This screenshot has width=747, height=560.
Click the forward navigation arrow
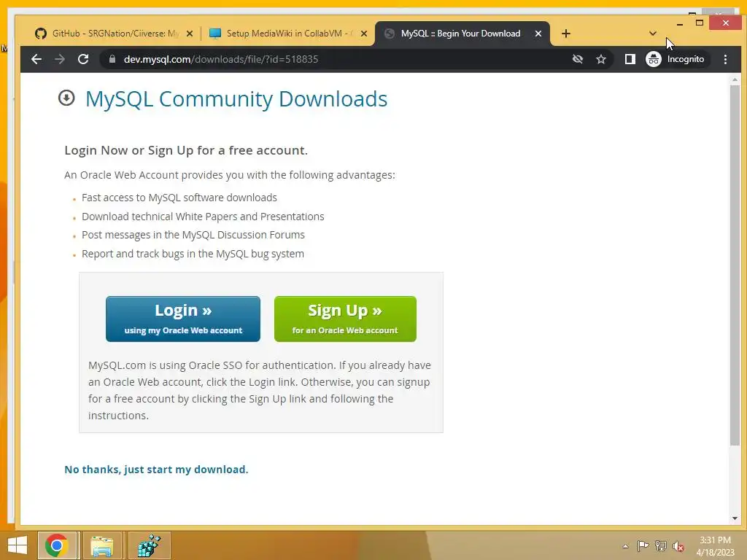[x=60, y=59]
